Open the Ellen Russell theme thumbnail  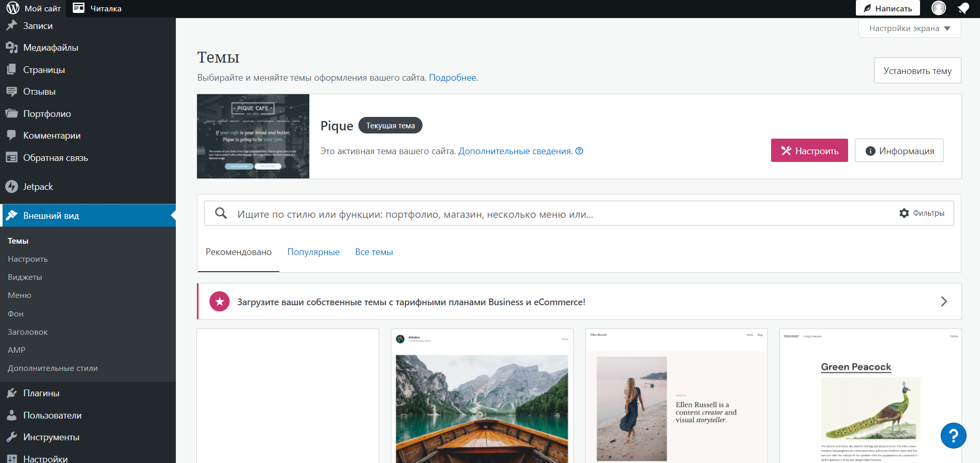tap(676, 396)
